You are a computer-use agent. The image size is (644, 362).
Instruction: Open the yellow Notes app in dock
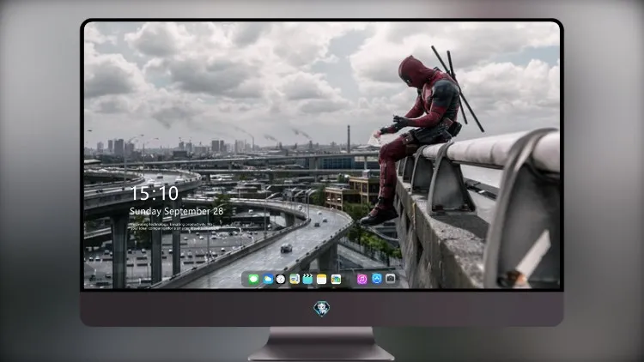(322, 280)
